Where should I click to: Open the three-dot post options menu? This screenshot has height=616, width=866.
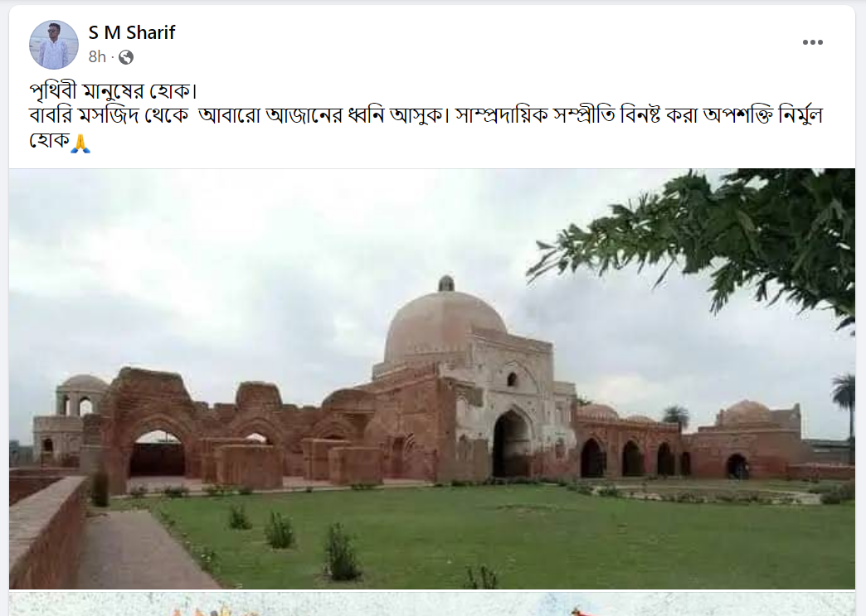point(812,42)
